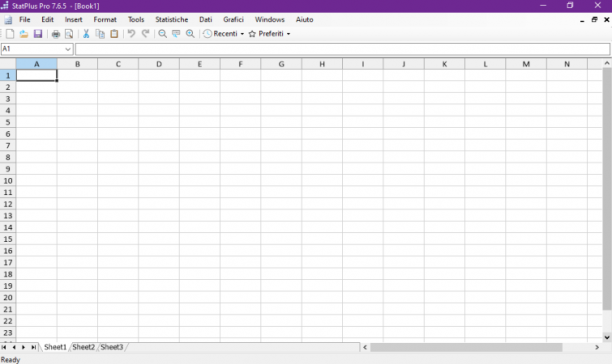Open the Aiuto help menu
This screenshot has height=364, width=612.
(304, 20)
